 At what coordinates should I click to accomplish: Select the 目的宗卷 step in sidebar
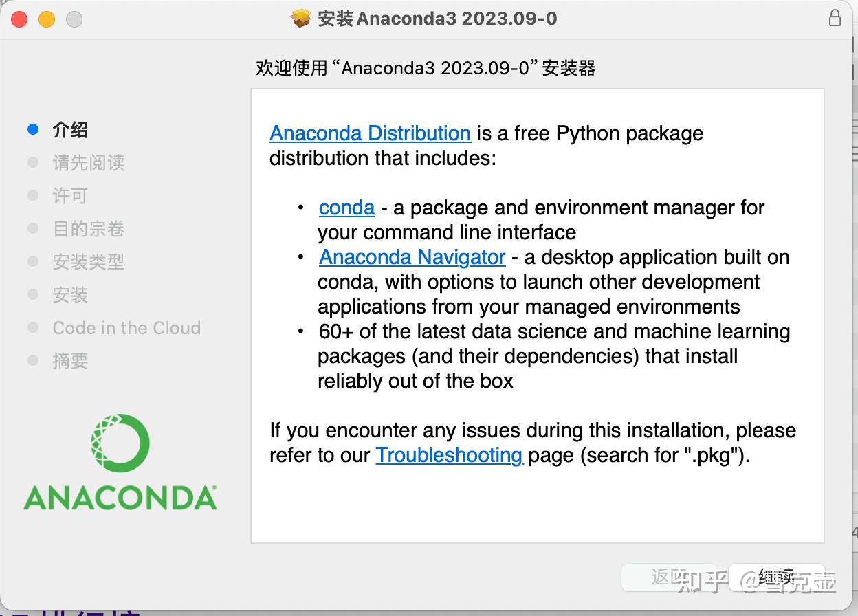[x=88, y=228]
